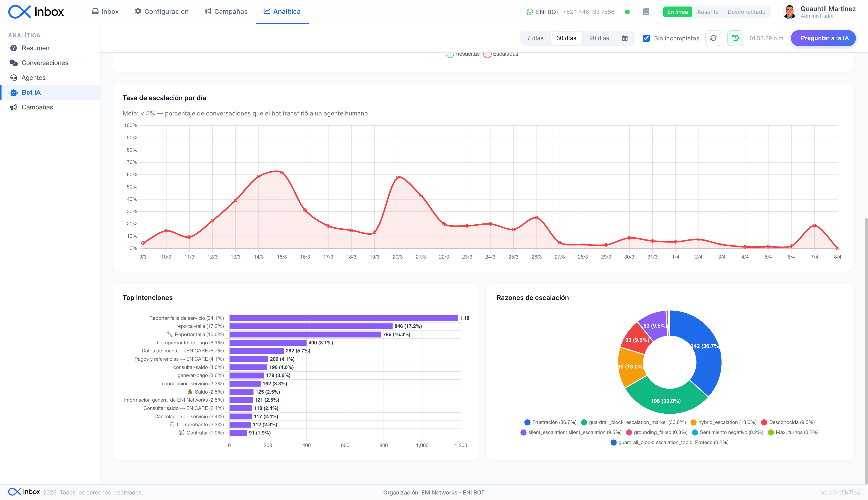Open the calendar date picker icon
Viewport: 868px width, 500px height.
pos(625,38)
